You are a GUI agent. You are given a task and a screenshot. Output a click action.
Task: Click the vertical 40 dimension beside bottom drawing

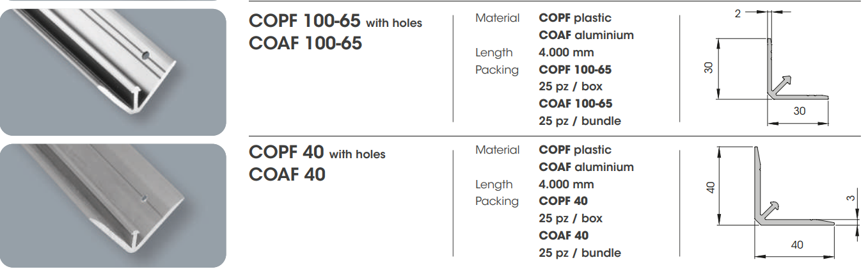coord(711,186)
